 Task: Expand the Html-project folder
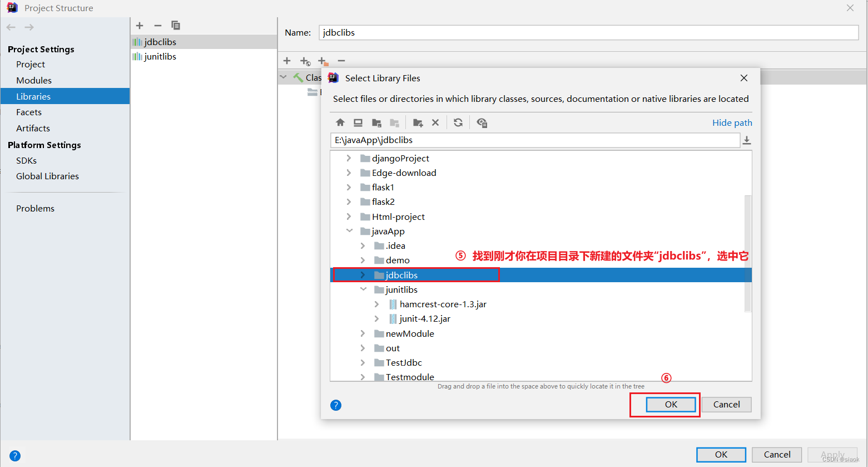pos(349,217)
